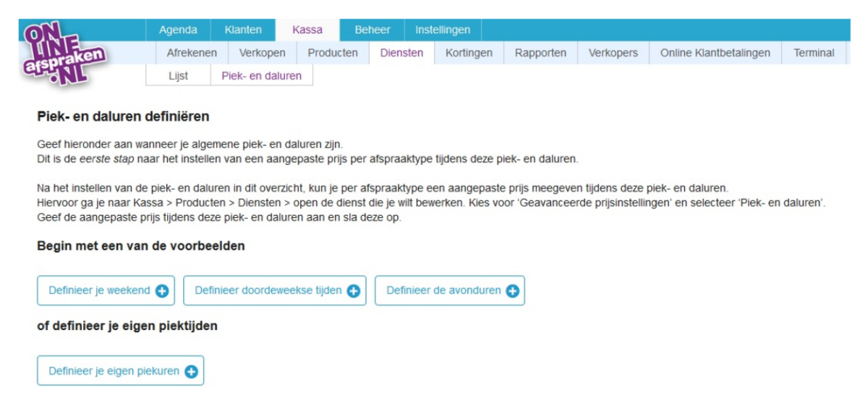Click the text Begin met een van de voorbeelden
Viewport: 868px width, 398px height.
141,246
